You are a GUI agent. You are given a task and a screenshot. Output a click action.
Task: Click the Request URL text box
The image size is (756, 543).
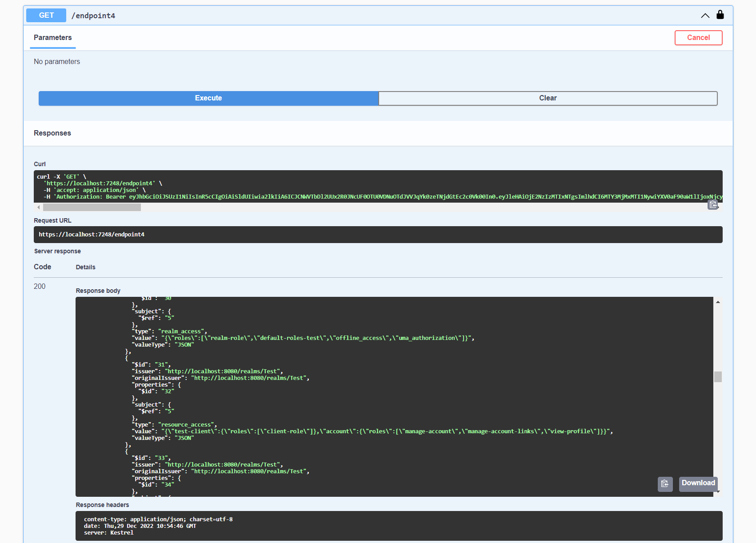pos(378,235)
